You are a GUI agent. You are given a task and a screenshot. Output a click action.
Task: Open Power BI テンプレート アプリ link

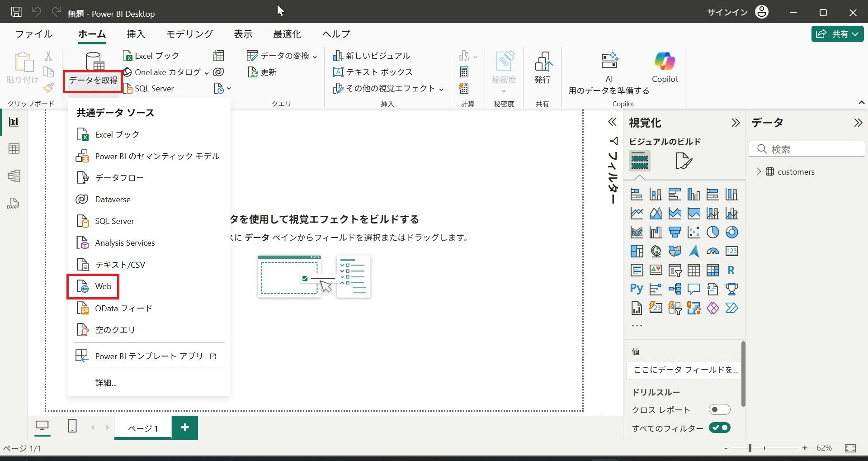149,356
